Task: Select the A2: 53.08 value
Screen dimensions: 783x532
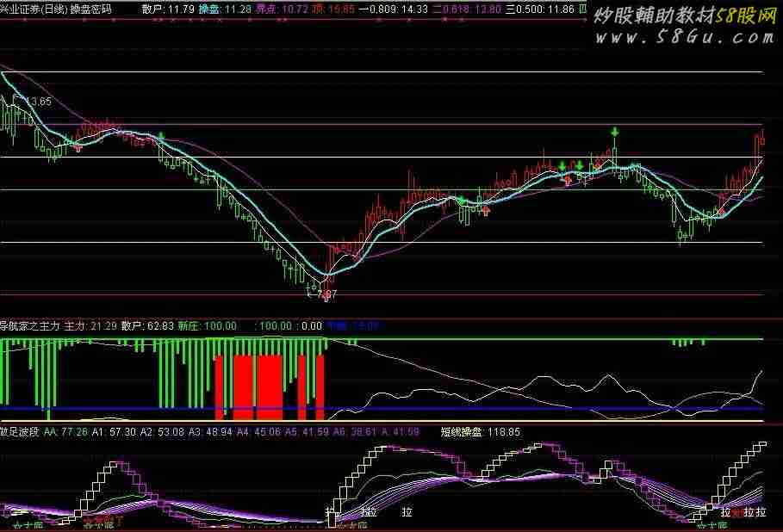Action: pos(162,431)
